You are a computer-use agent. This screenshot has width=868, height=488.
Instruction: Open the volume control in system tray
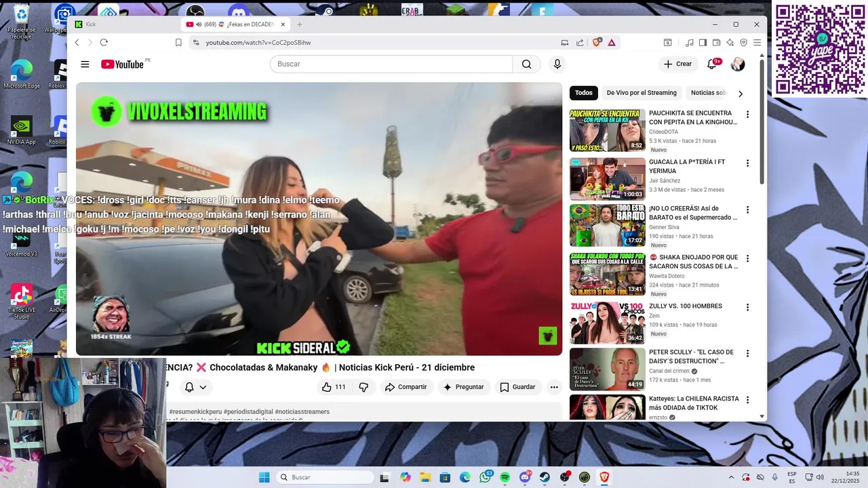[820, 477]
